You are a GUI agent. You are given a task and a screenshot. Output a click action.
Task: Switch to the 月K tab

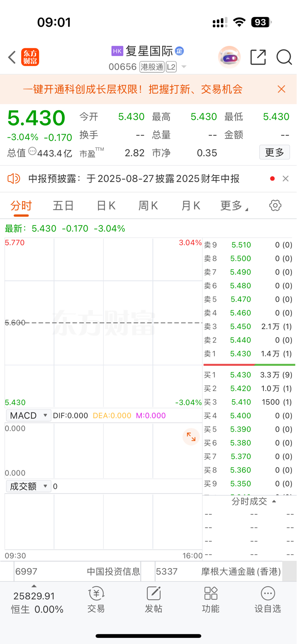(191, 205)
